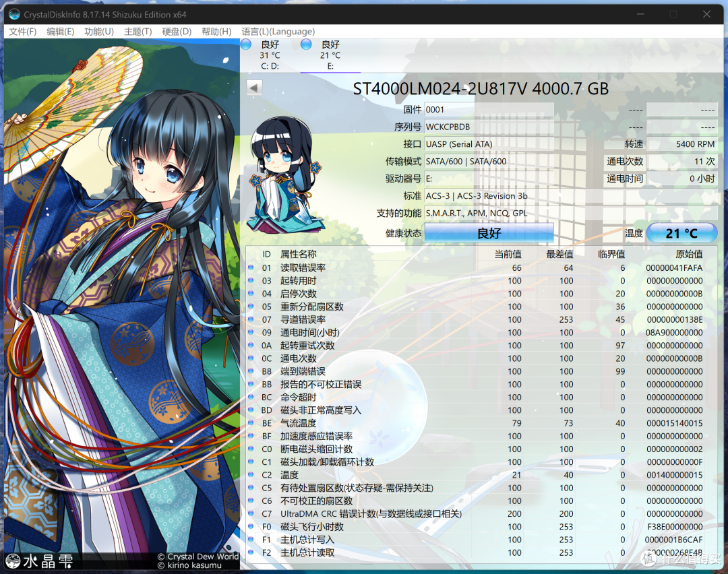Click the status dot for C7 UltraDMA CRC
Screen dimensions: 728x574
[251, 513]
